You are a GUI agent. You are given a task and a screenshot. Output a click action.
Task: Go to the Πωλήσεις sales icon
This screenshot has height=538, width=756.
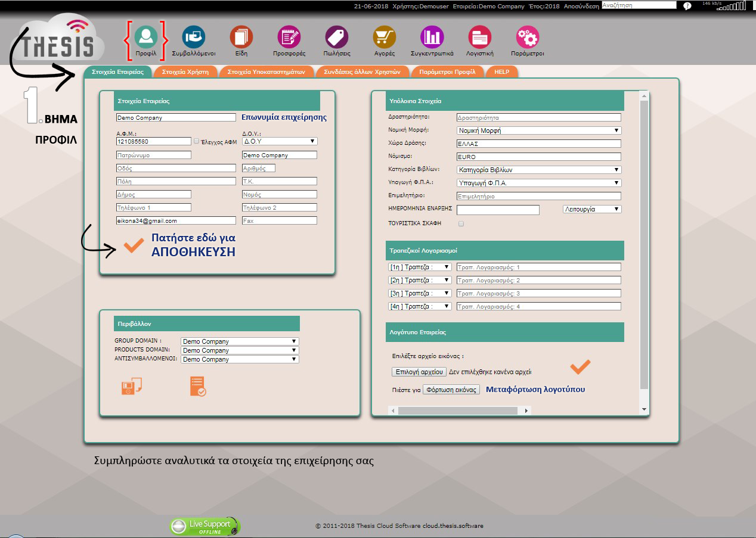point(337,38)
